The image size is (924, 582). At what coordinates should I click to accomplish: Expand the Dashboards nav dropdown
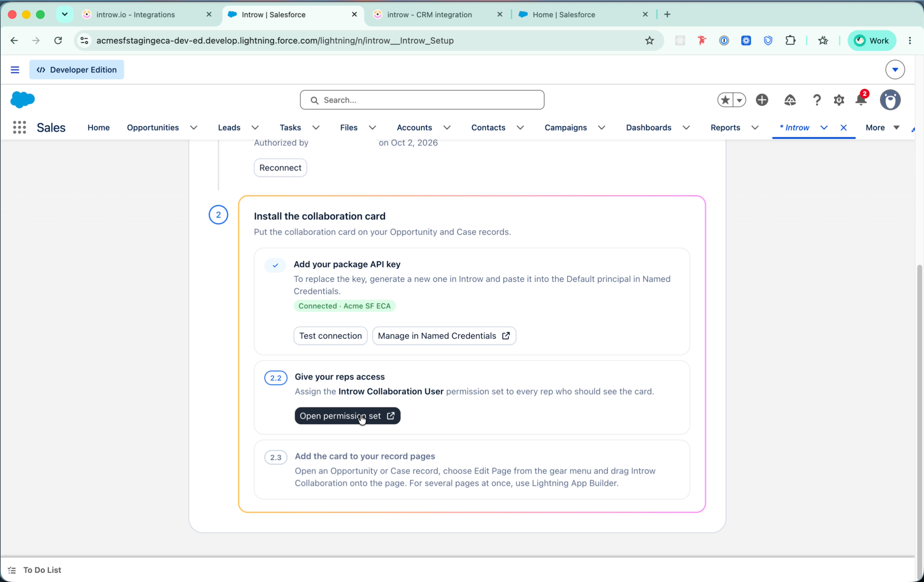[x=686, y=128]
